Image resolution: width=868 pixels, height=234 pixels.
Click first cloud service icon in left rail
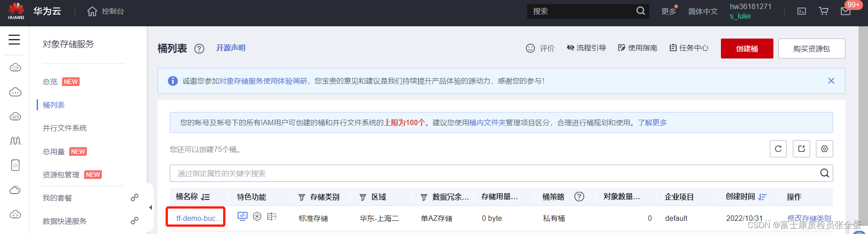click(15, 68)
